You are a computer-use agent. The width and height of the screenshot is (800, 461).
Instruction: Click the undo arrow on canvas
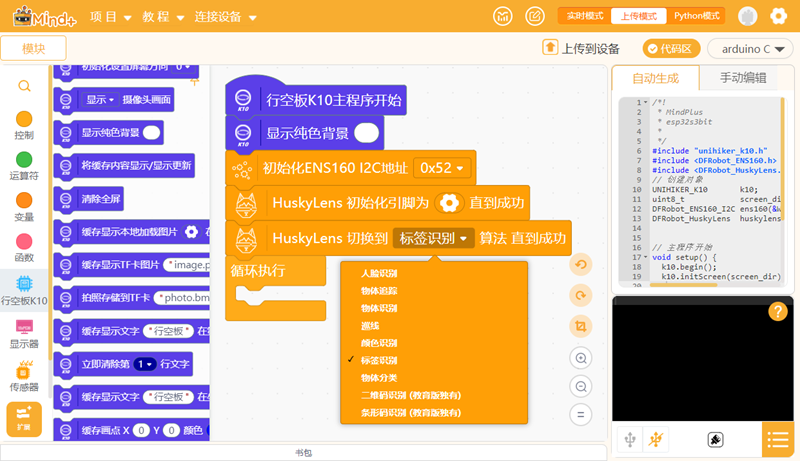point(581,264)
